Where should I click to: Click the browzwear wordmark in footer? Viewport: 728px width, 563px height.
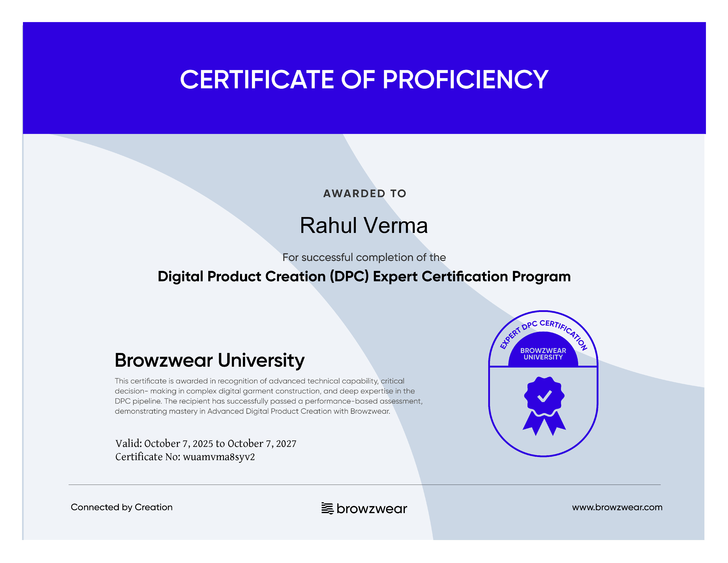(372, 509)
